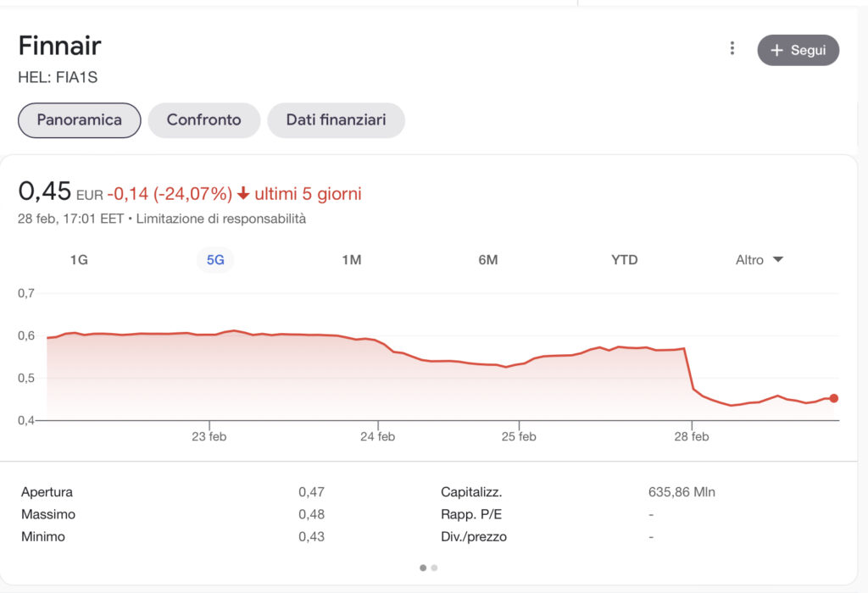Select the 1G time range
868x593 pixels.
[x=79, y=260]
